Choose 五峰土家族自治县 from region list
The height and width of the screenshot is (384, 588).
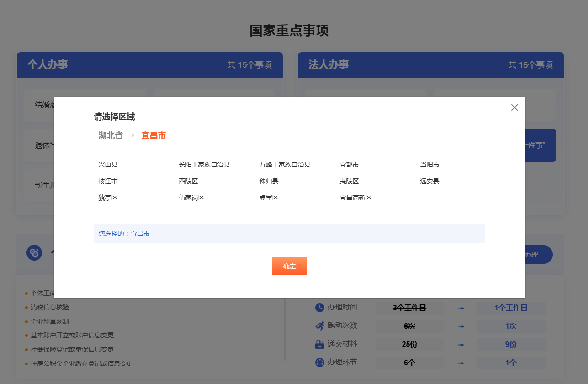[x=285, y=165]
